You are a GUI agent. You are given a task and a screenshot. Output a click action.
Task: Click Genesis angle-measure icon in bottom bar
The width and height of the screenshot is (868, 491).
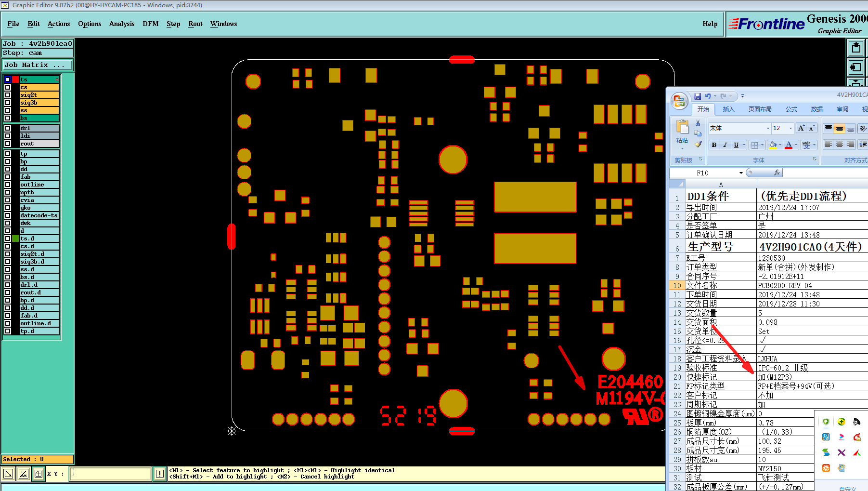tap(23, 474)
